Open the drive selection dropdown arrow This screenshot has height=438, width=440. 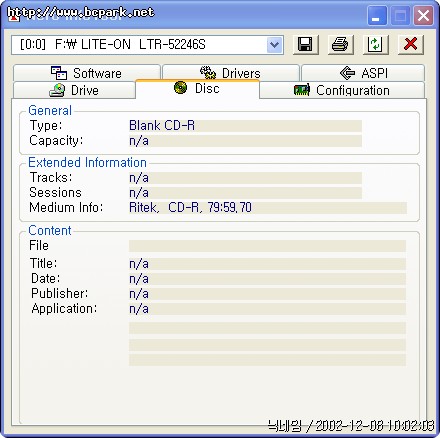pos(274,45)
